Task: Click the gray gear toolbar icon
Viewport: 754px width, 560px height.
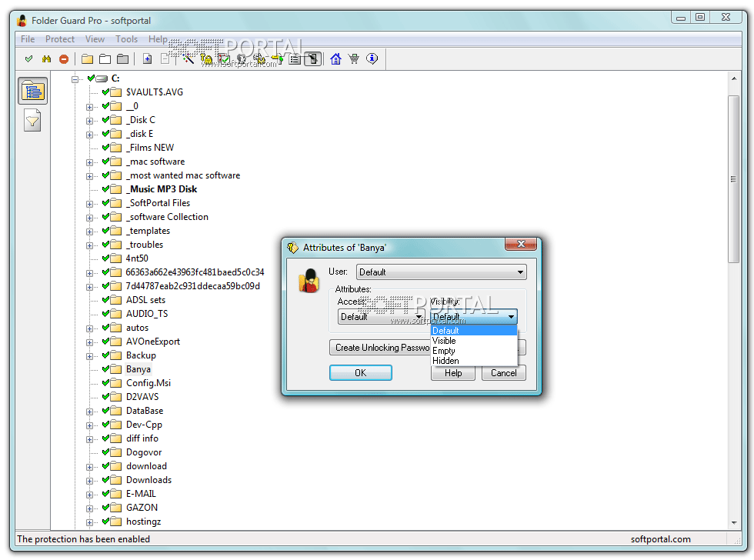Action: pos(242,59)
